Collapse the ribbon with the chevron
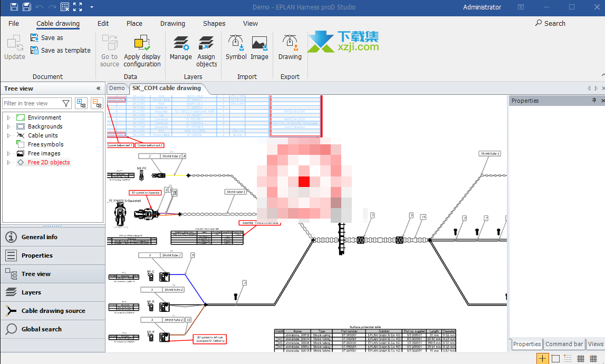Image resolution: width=605 pixels, height=364 pixels. point(602,75)
